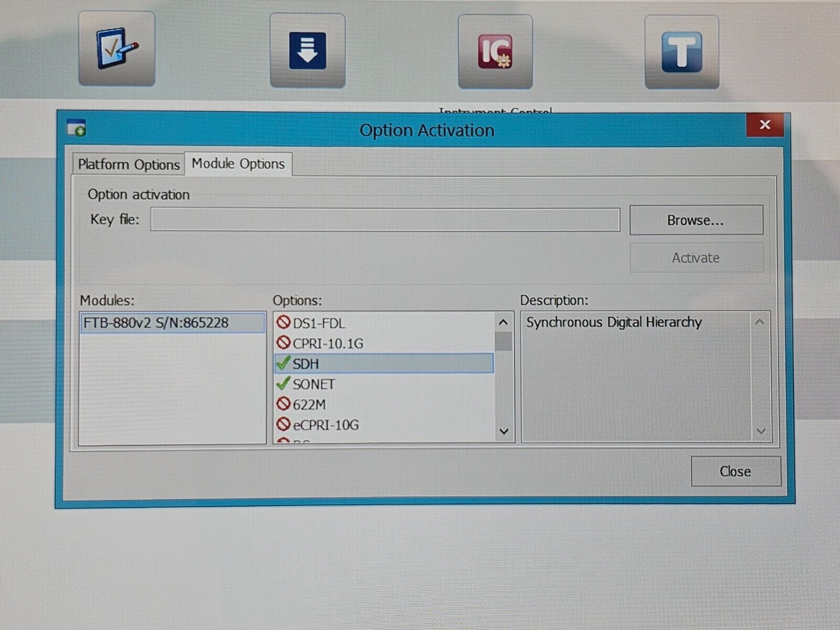This screenshot has height=630, width=840.
Task: Select the SDH option row
Action: (384, 363)
